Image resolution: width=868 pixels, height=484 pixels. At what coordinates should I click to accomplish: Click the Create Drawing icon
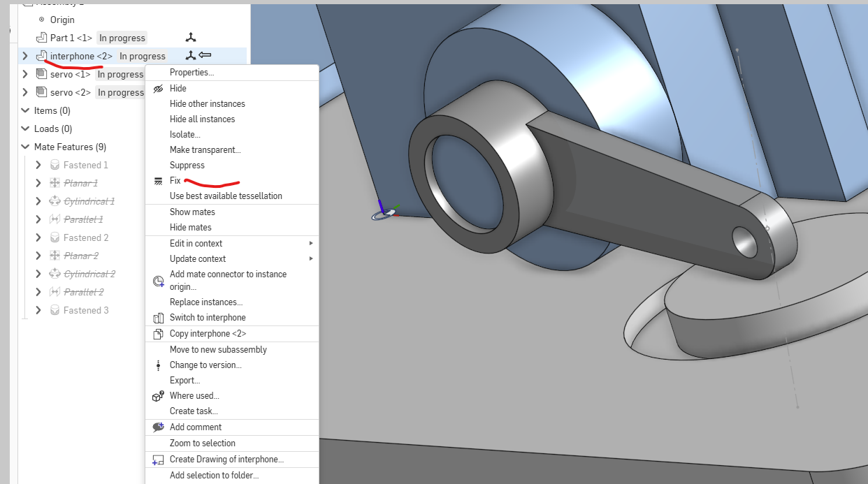click(x=158, y=460)
